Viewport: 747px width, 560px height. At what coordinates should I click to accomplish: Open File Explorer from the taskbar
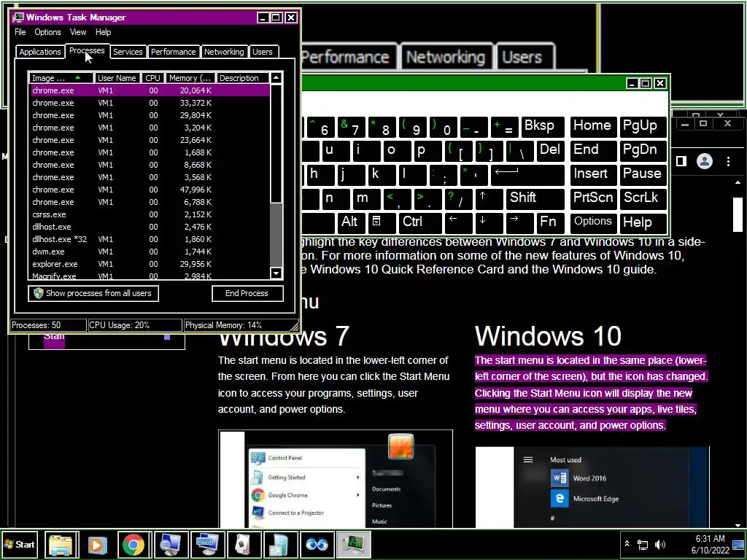(61, 545)
